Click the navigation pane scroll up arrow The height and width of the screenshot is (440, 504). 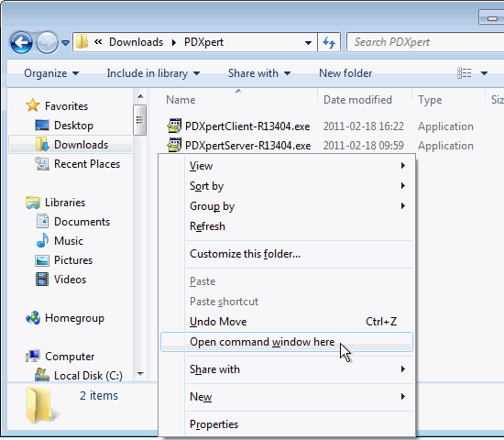coord(140,96)
